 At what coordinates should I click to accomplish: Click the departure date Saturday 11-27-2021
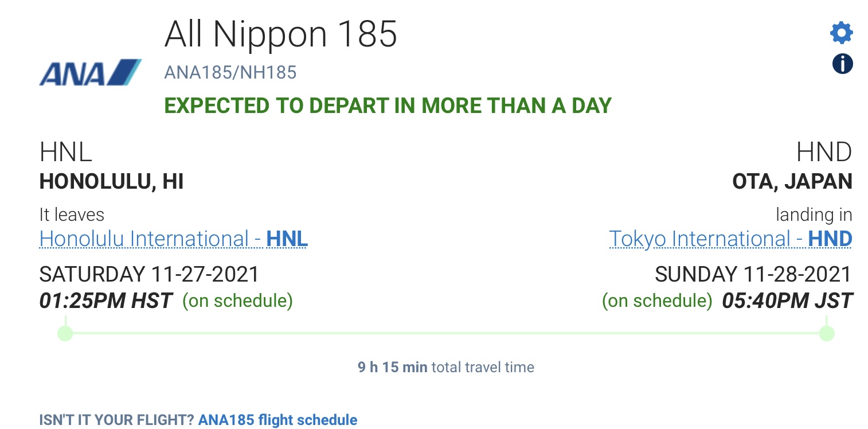point(149,274)
